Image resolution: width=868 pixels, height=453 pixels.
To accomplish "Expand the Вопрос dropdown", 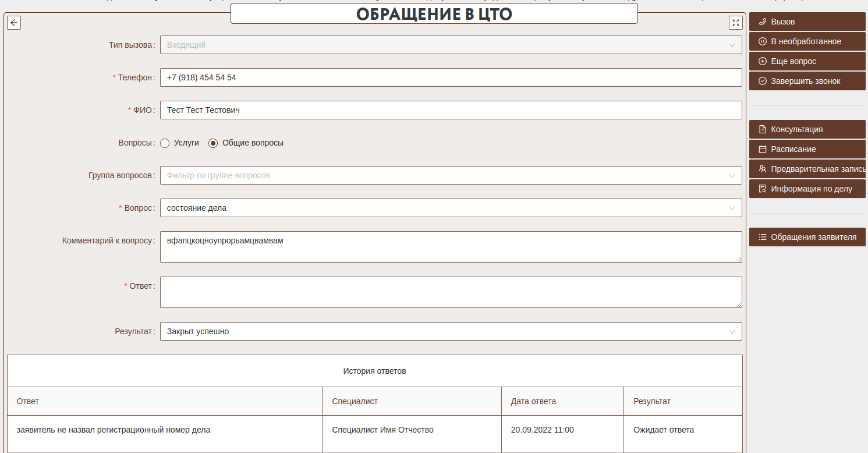I will point(451,208).
